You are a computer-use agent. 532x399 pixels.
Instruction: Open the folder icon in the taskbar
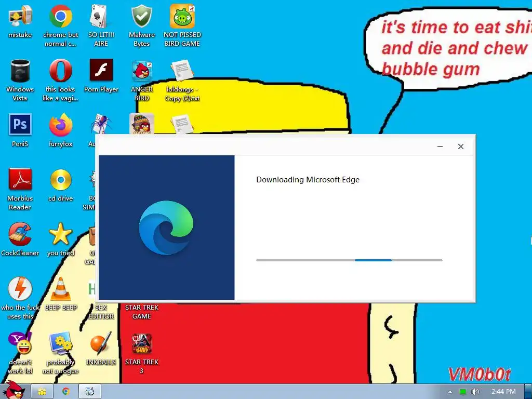pos(42,392)
